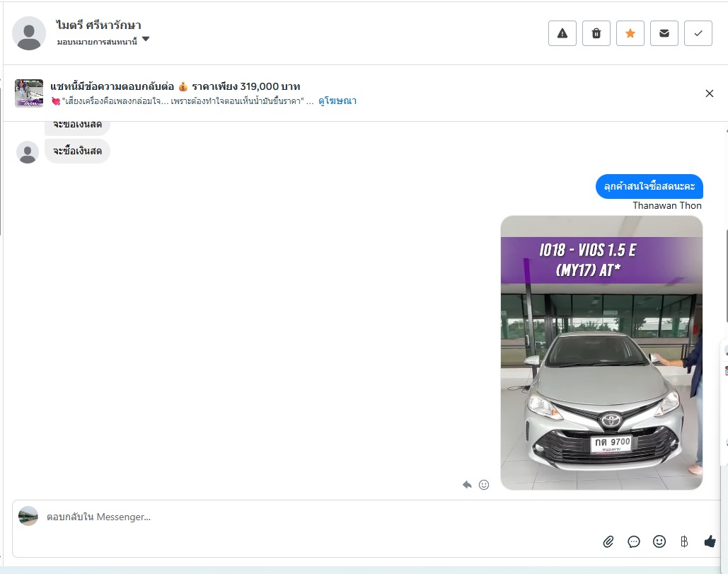Click the blue bubble ลูกค้าสนใจซื้อสดนะคะ
The width and height of the screenshot is (728, 574).
pyautogui.click(x=649, y=186)
